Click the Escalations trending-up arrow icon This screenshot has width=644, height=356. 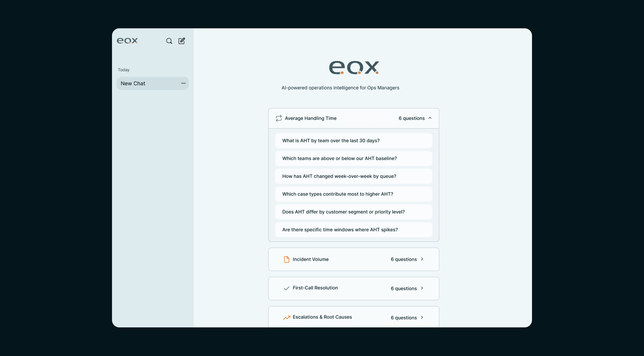(x=286, y=317)
